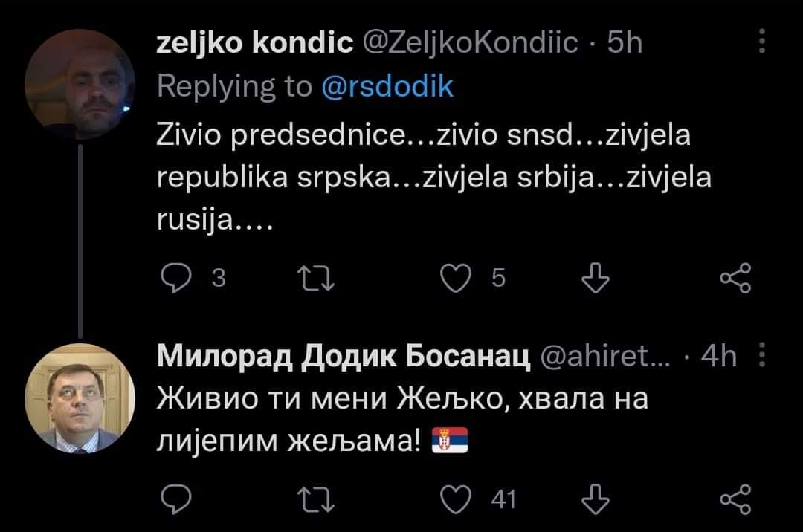
Task: Downvote Милорад Додик Босанац's reply
Action: pos(594,500)
